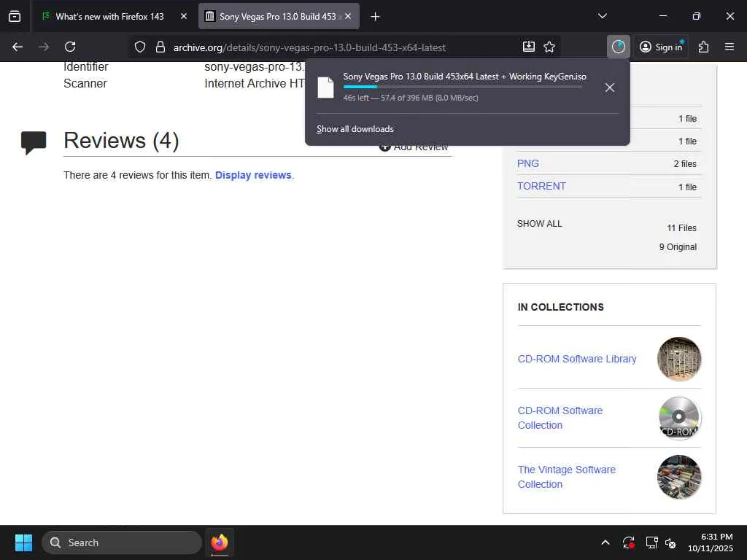The width and height of the screenshot is (747, 560).
Task: Click the Windows taskbar Search box
Action: point(122,542)
